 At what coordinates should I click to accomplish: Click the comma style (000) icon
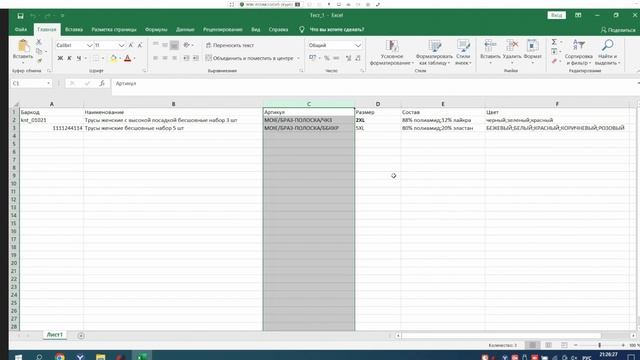(x=336, y=58)
